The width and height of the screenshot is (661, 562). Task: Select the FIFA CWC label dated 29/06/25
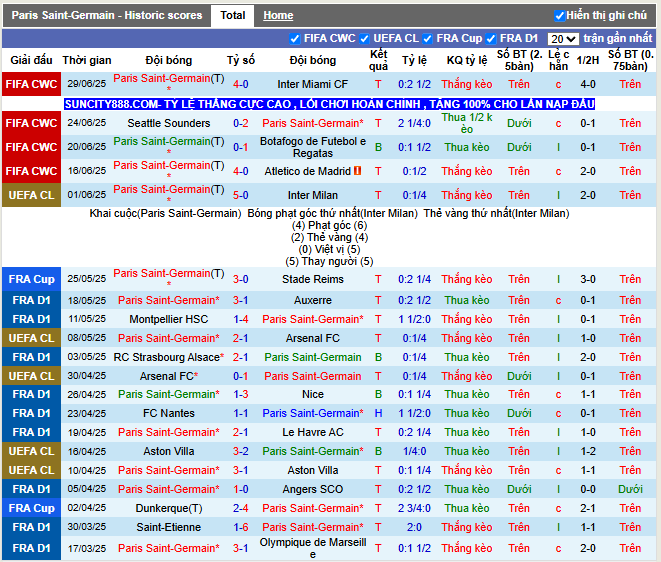pos(31,84)
